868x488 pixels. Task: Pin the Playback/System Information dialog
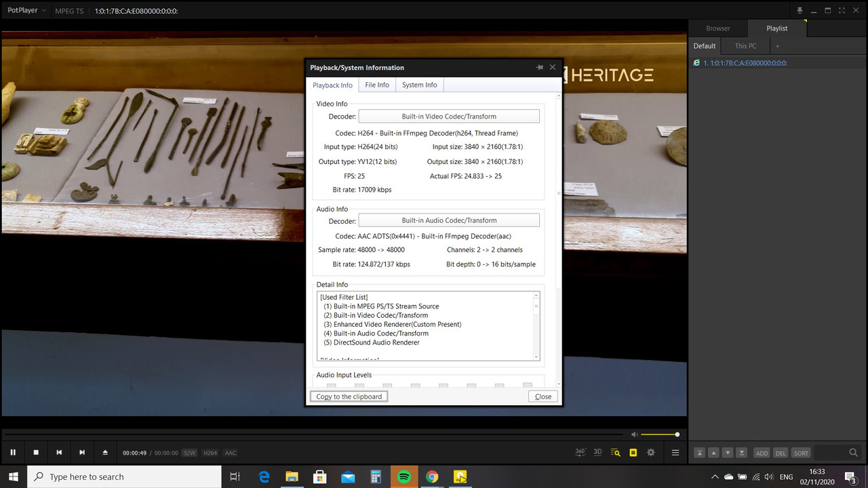pyautogui.click(x=540, y=67)
